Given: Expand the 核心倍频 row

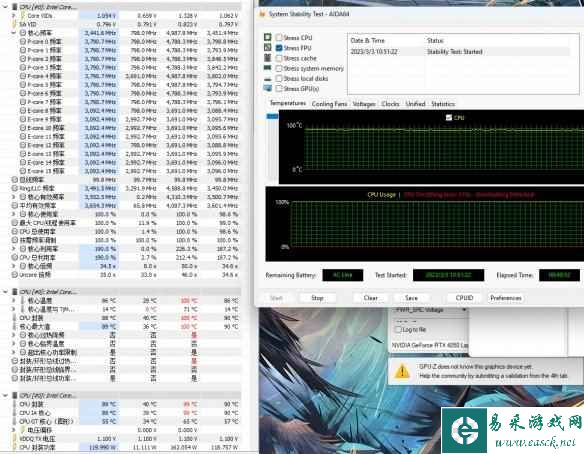Looking at the screenshot, I should coord(13,266).
